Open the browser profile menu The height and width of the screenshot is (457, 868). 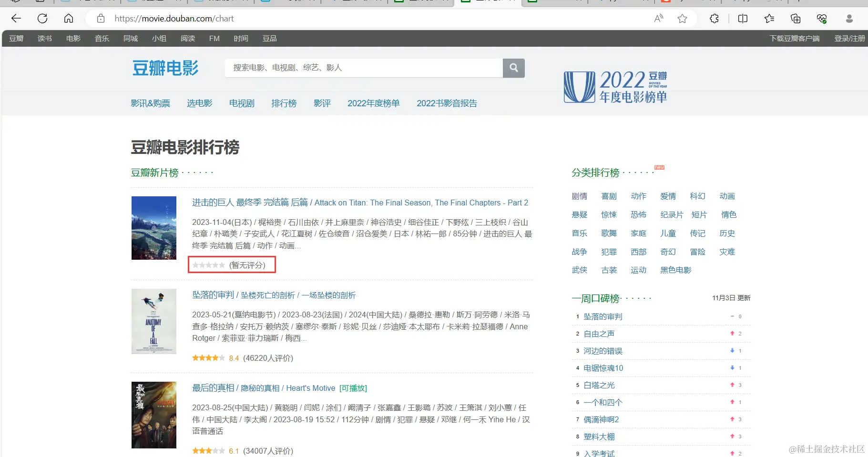coord(849,19)
